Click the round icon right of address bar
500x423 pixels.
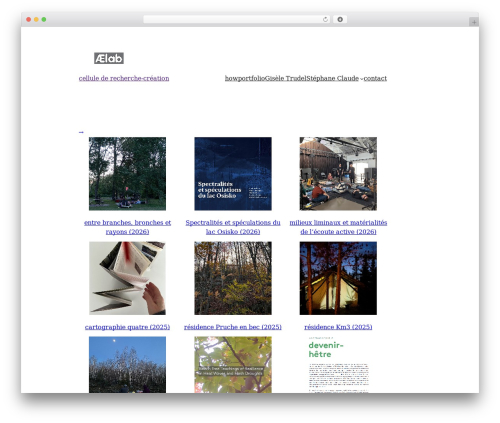pyautogui.click(x=340, y=19)
